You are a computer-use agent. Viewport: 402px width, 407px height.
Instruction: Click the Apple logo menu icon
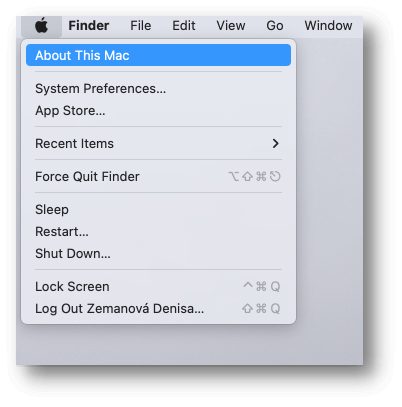coord(41,26)
